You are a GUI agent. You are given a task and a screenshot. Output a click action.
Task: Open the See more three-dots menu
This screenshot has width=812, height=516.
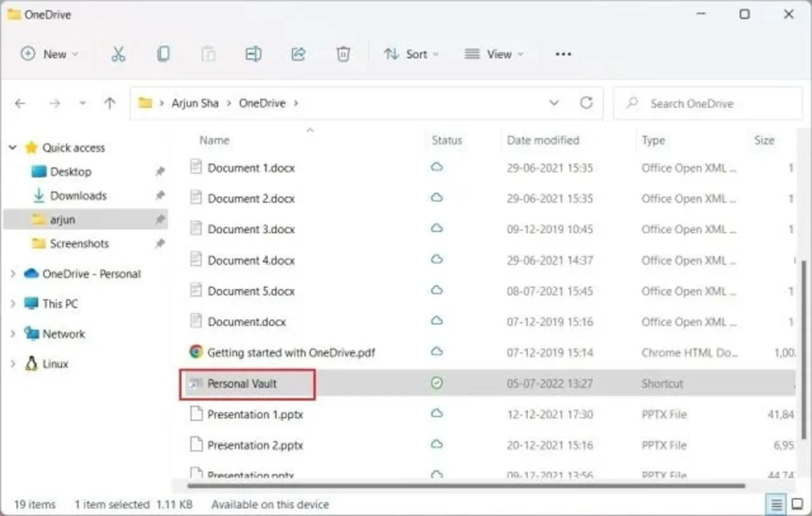(x=563, y=54)
